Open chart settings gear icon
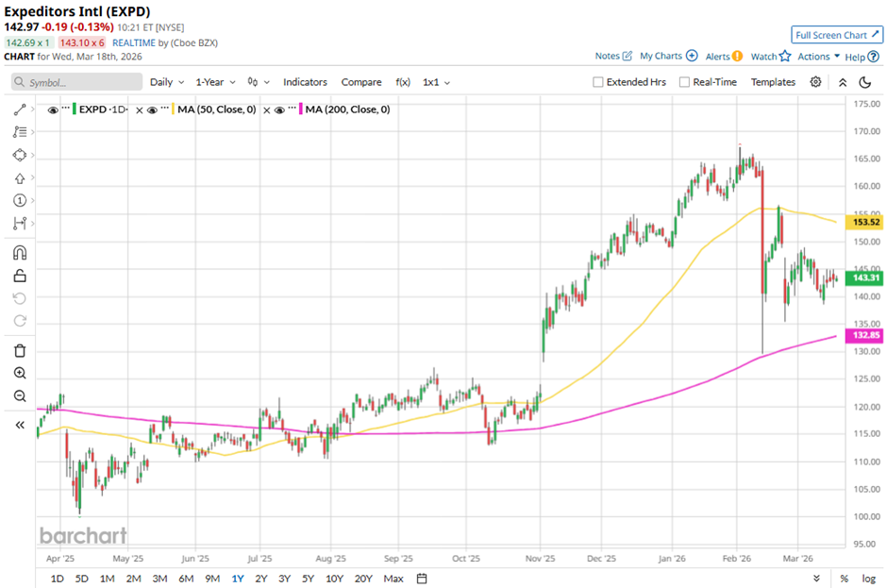Viewport: 887px width, 588px height. point(815,82)
